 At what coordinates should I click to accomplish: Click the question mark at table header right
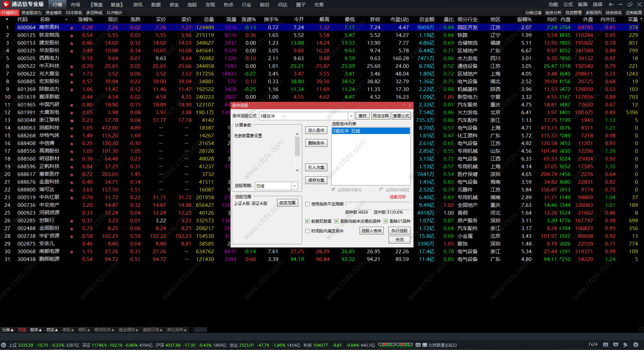click(x=641, y=19)
